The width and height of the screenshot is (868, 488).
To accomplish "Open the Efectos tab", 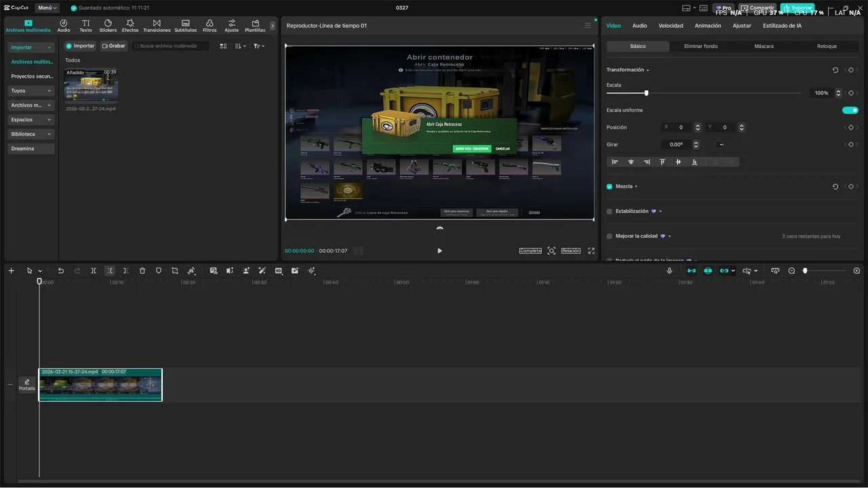I will point(130,26).
